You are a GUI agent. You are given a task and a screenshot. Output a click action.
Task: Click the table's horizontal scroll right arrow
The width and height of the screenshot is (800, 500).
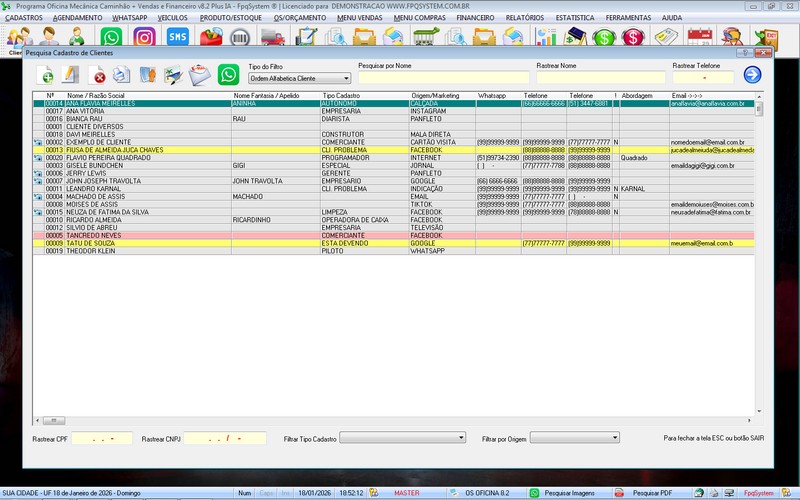(x=749, y=420)
